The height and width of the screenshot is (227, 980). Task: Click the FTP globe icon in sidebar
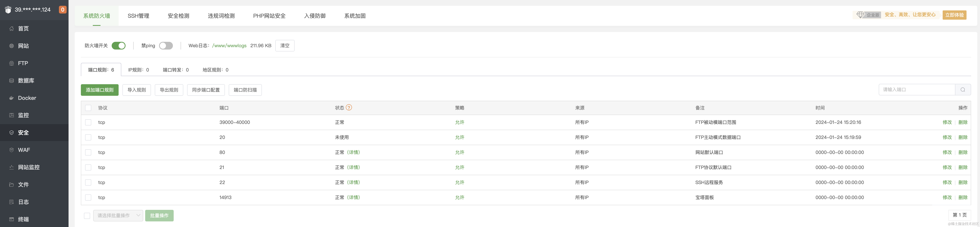pos(11,63)
